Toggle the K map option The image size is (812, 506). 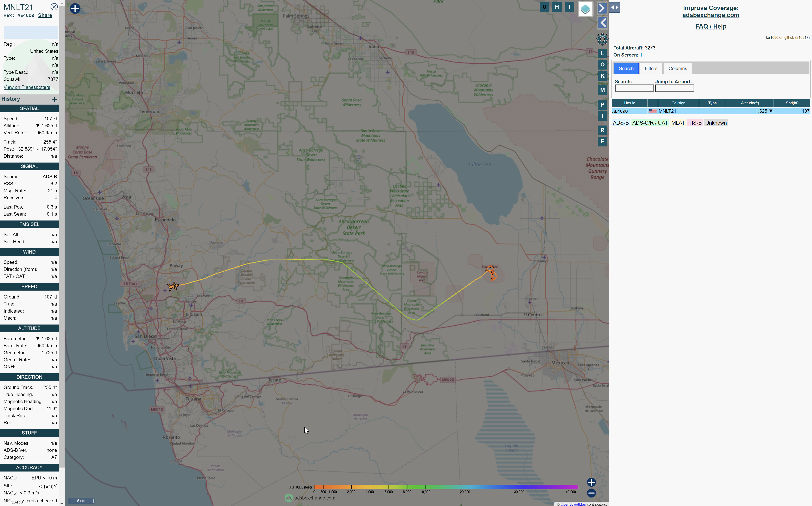pos(602,76)
